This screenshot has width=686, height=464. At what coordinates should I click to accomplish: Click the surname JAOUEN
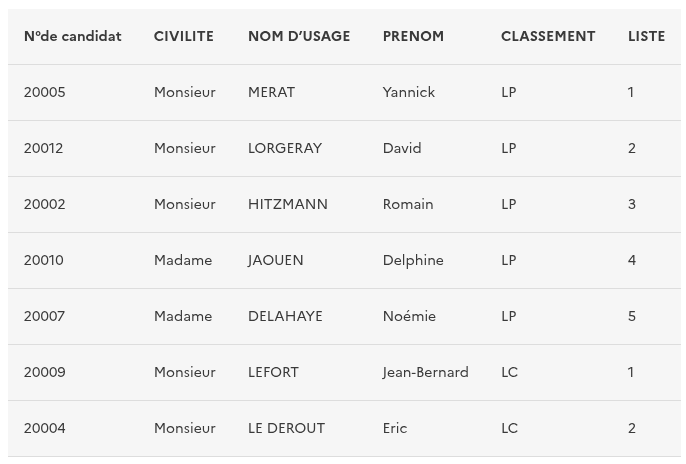coord(276,260)
